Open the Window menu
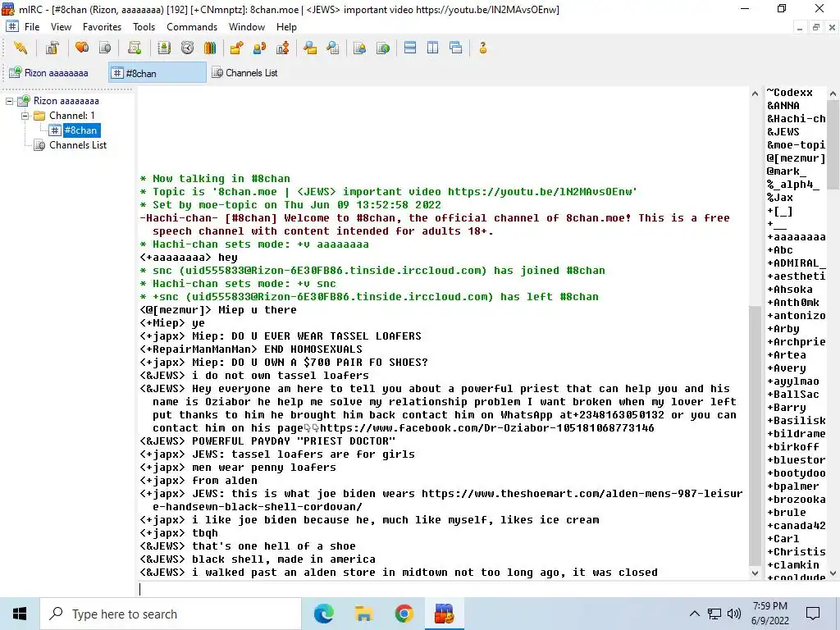Image resolution: width=840 pixels, height=630 pixels. (x=246, y=27)
